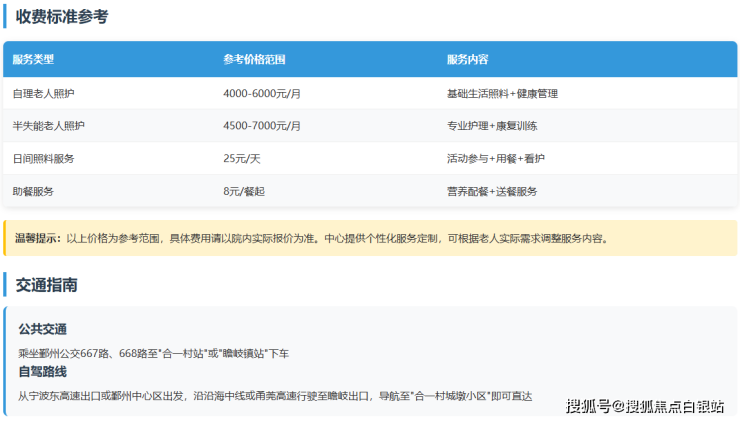Click the 活动参与+用餐+看护 cell
Screen dimensions: 740x422
pyautogui.click(x=496, y=159)
